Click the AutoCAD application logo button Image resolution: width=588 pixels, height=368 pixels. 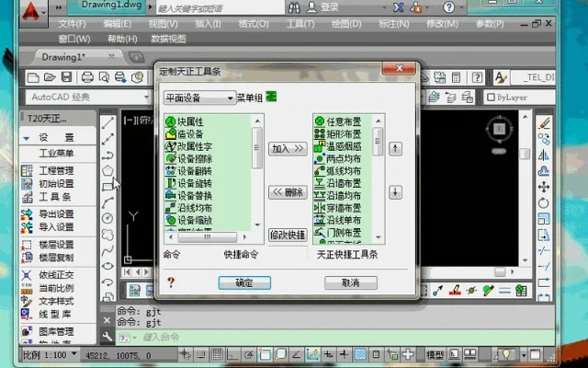click(x=33, y=12)
